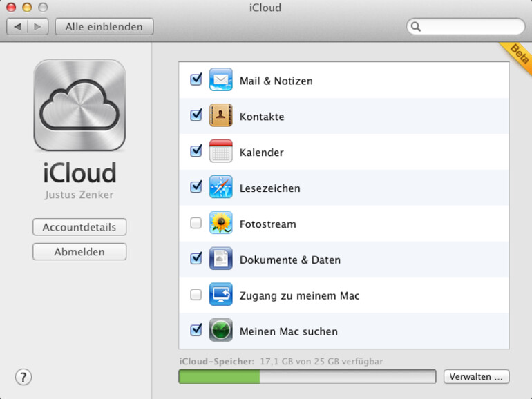Click the iCloud wordmark under the logo
532x399 pixels.
[x=79, y=173]
